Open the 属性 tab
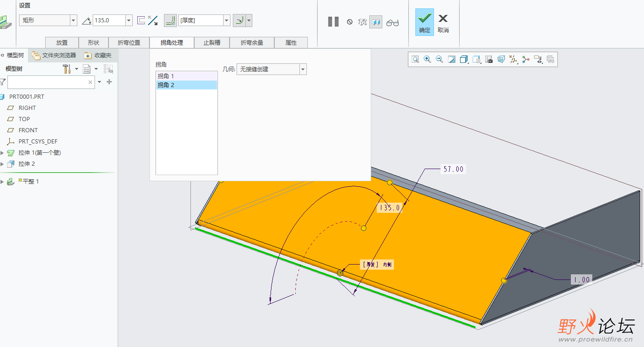 coord(291,42)
